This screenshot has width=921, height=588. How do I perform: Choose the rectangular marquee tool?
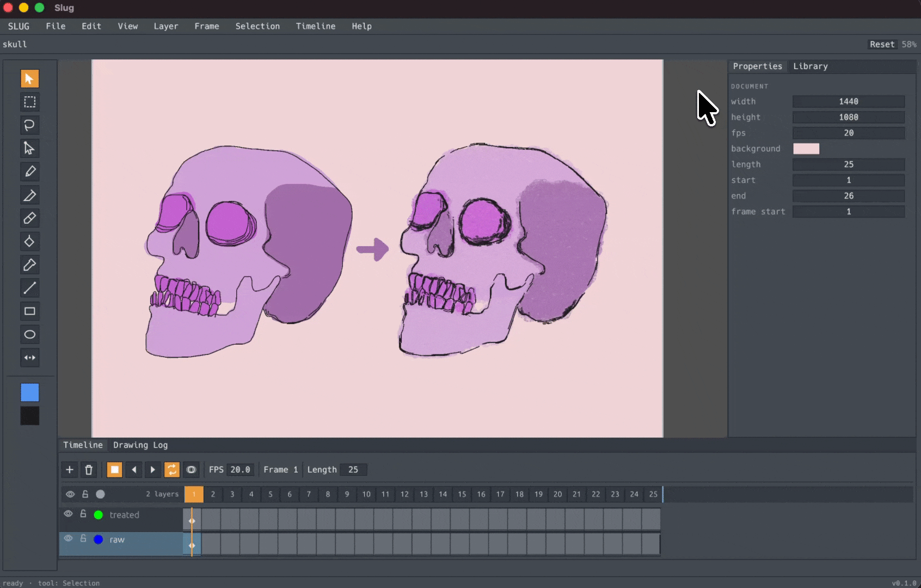pos(30,102)
